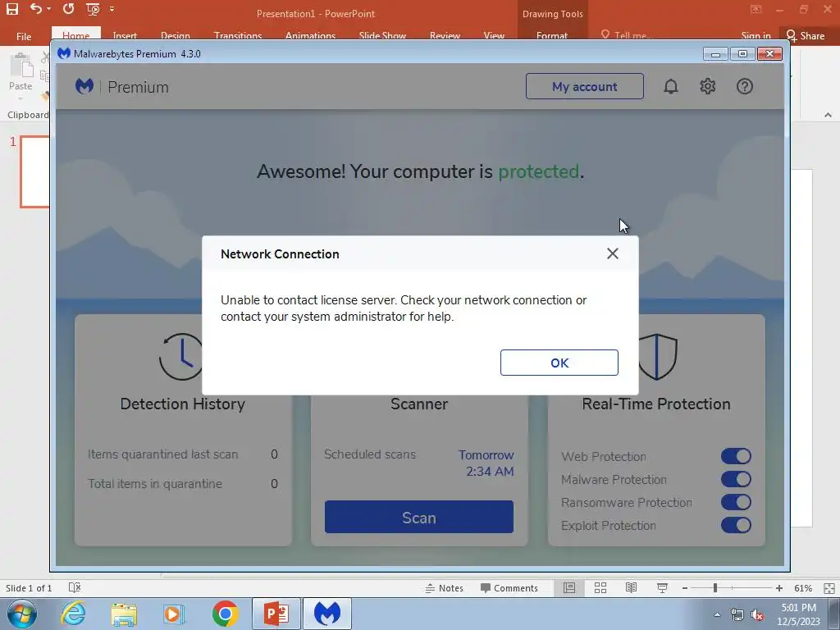Click the scheduled scan time Tomorrow 2:34 AM
The image size is (840, 630).
point(486,463)
